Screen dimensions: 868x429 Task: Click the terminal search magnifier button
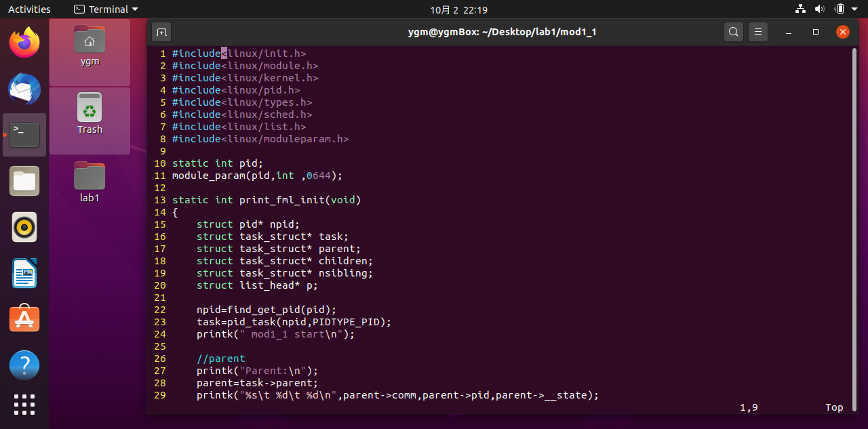pos(733,32)
